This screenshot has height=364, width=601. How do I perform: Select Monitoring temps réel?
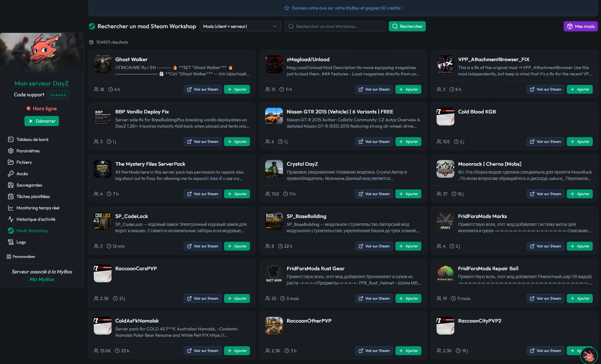point(38,208)
